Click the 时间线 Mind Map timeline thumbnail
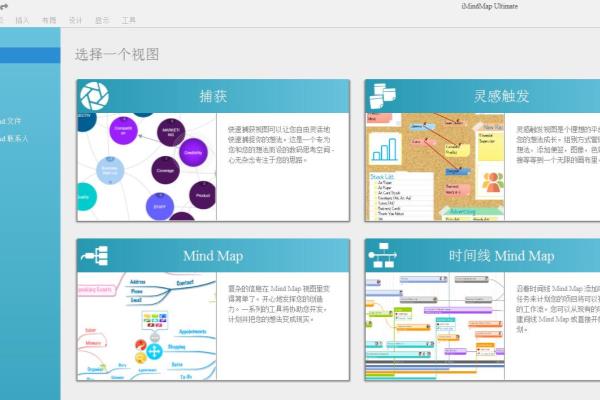The height and width of the screenshot is (400, 600). click(435, 326)
